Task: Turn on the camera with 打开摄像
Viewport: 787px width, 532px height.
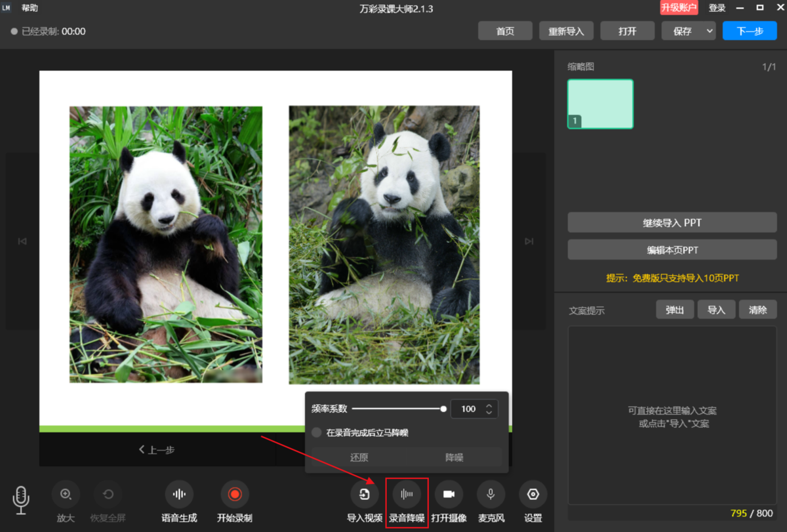Action: [x=449, y=495]
